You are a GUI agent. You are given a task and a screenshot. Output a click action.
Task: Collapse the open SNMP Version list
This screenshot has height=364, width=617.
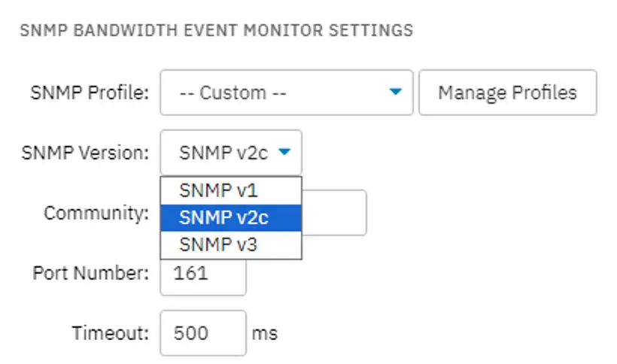coord(231,153)
